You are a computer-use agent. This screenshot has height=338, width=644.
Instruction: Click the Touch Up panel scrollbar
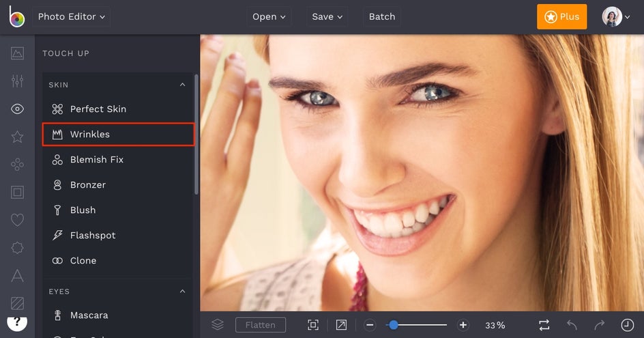196,134
